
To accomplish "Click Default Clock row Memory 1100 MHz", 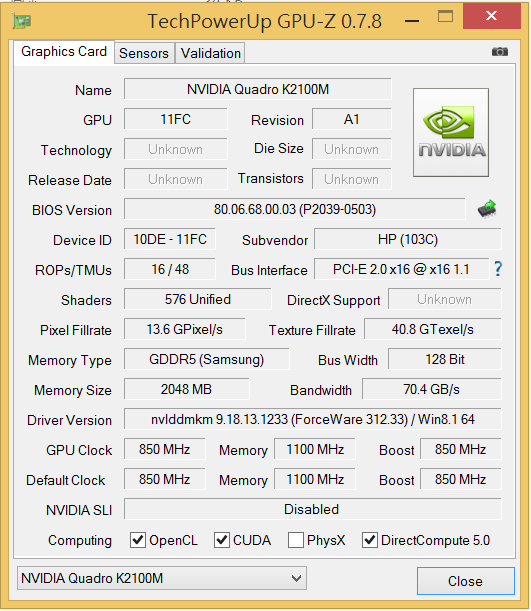I will pos(315,479).
